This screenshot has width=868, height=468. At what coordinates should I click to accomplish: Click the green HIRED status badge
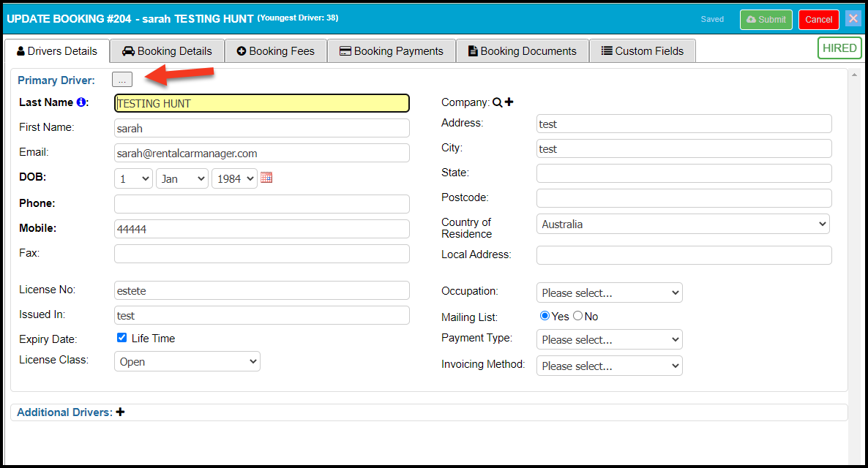(839, 48)
